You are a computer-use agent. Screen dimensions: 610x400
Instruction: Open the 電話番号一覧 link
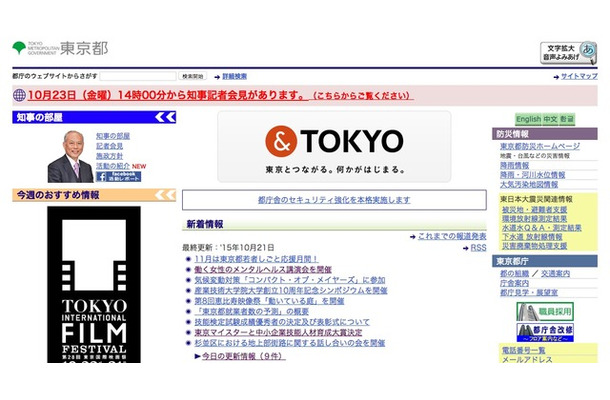pyautogui.click(x=523, y=350)
